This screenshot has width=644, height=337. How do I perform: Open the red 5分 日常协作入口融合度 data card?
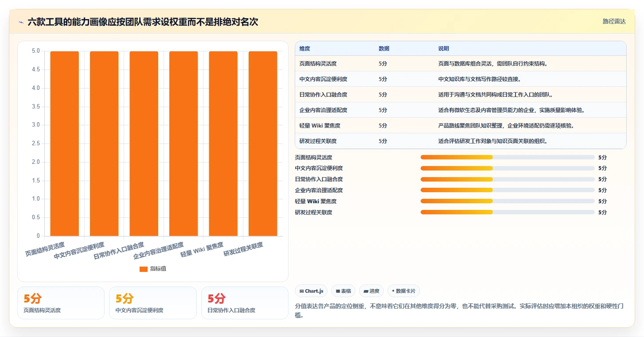point(245,303)
